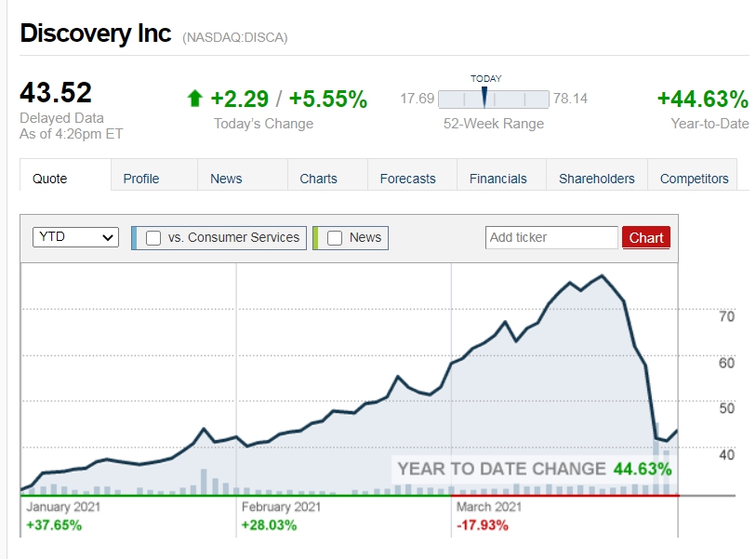The image size is (756, 559).
Task: Click the green up arrow next to Today's Change
Action: 194,99
